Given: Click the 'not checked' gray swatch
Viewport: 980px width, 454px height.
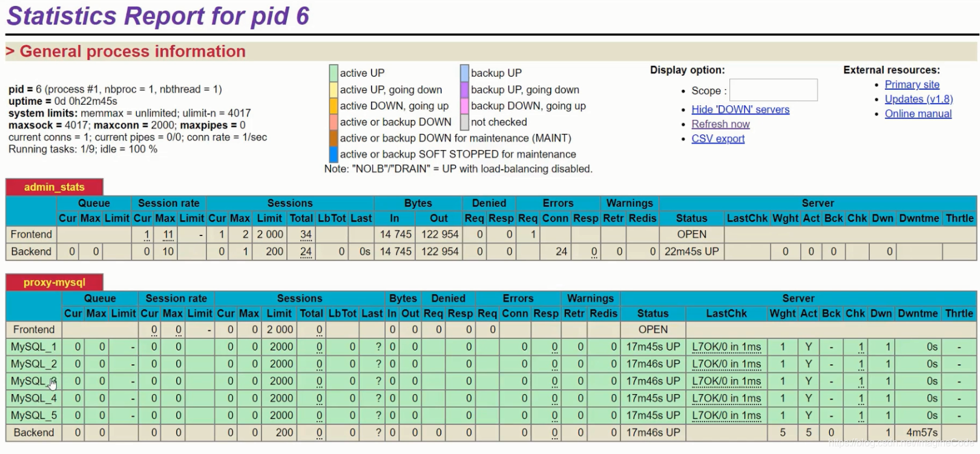Looking at the screenshot, I should tap(464, 122).
